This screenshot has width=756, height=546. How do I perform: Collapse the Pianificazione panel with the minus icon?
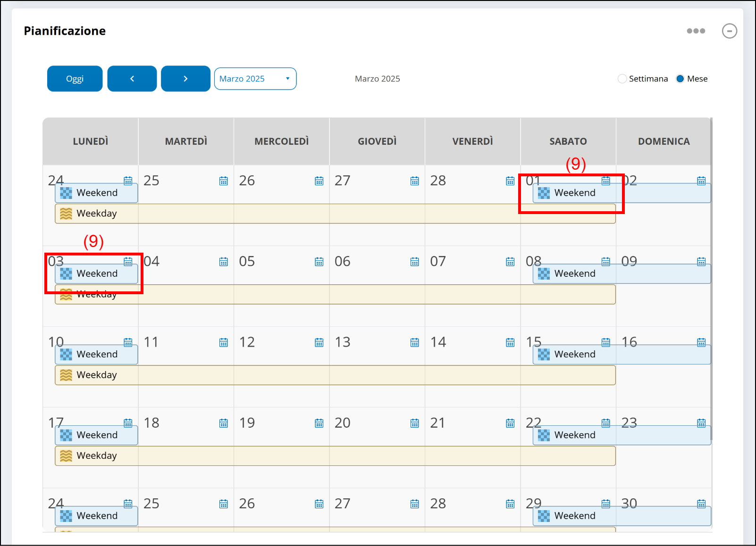click(729, 31)
